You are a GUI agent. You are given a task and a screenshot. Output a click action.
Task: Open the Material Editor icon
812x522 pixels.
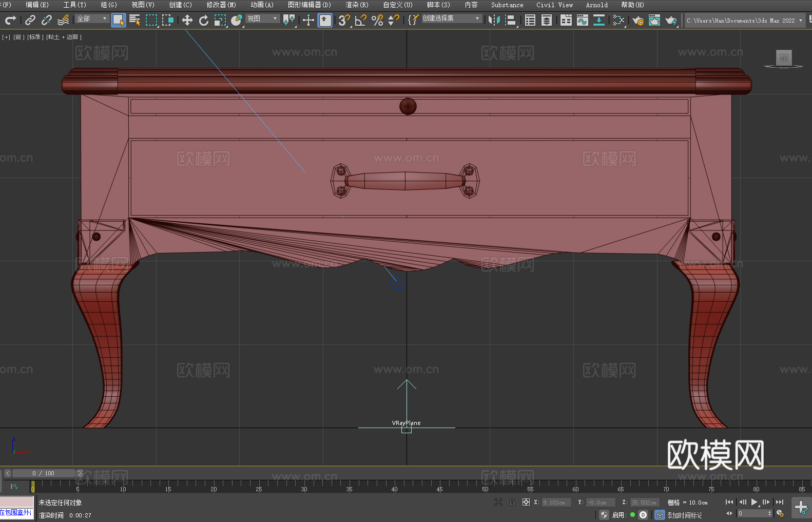click(618, 20)
